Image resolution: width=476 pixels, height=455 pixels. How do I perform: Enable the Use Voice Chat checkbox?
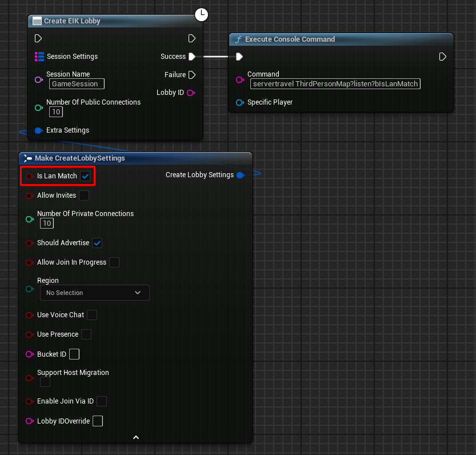click(x=91, y=315)
